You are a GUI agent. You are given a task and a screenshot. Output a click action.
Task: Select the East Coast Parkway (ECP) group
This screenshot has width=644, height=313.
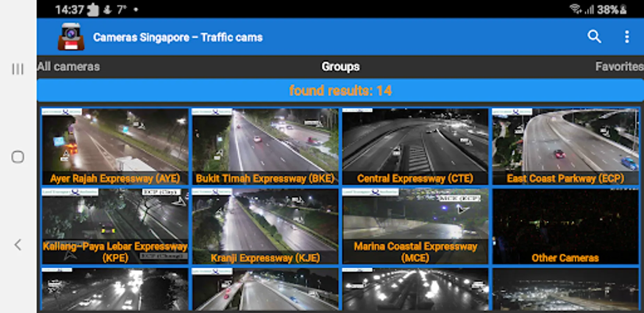click(x=565, y=146)
